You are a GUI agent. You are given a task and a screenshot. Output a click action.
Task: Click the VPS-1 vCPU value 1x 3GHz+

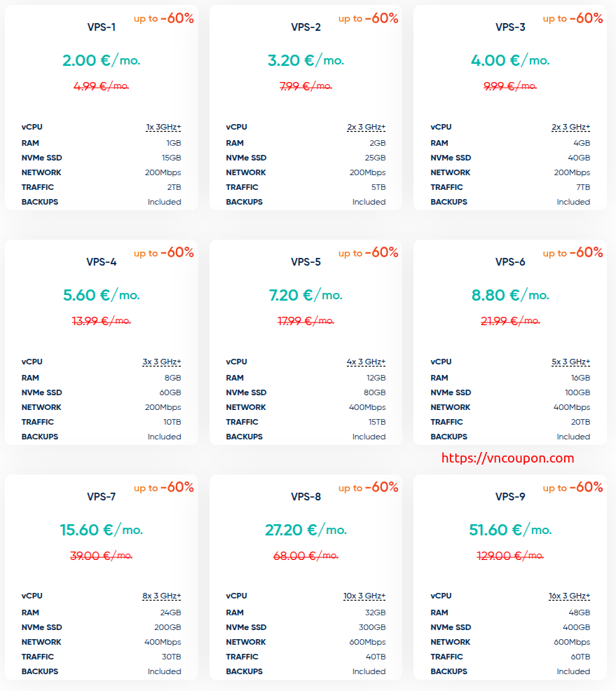[x=163, y=128]
